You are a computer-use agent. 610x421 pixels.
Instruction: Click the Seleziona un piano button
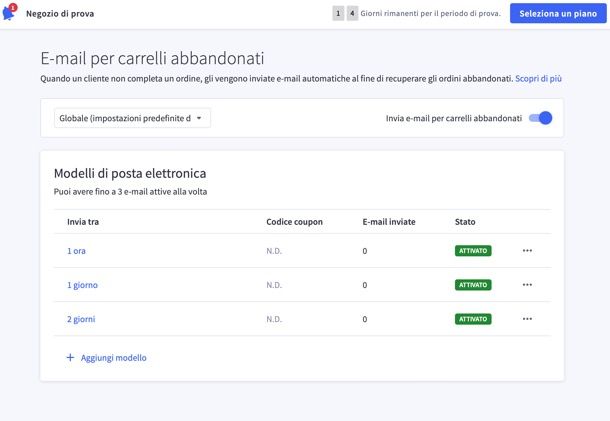(558, 14)
